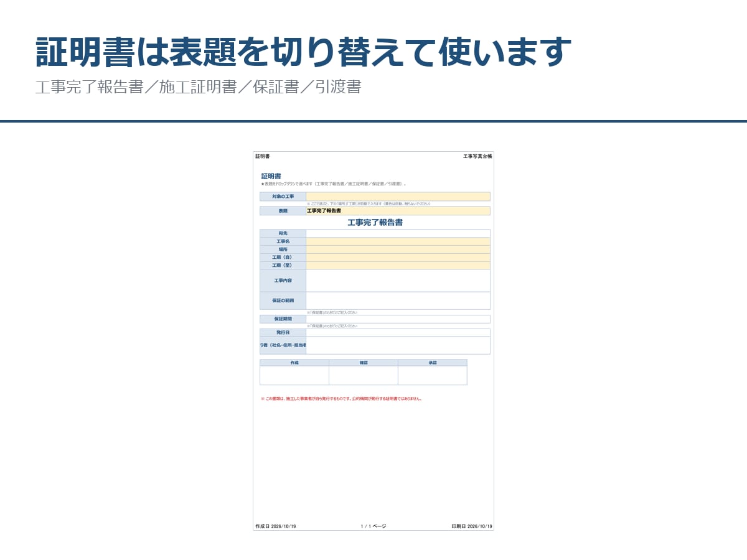Click the 発行日 label cell
747x560 pixels.
(x=283, y=333)
